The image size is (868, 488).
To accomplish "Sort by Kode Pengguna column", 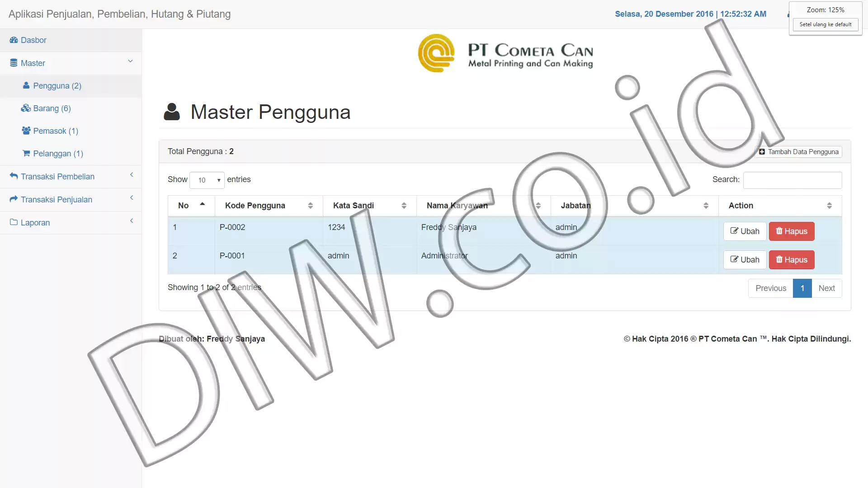I will click(x=310, y=206).
